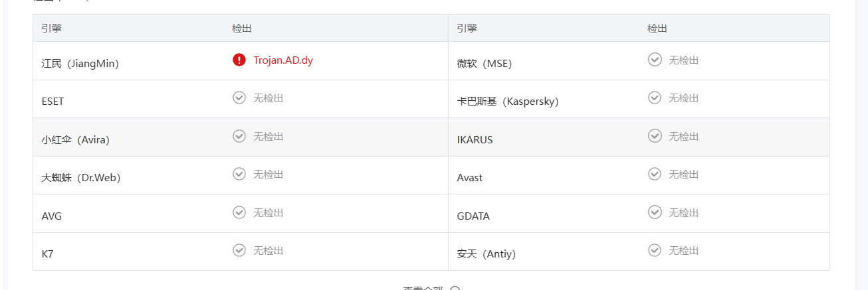Click the check icon in the ESET row
The height and width of the screenshot is (290, 868).
tap(239, 98)
